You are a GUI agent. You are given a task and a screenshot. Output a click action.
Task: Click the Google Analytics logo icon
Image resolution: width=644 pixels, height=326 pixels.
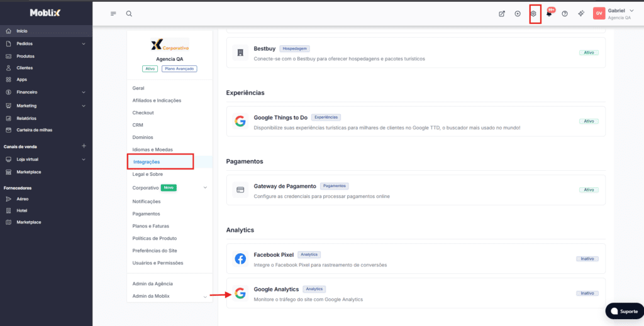[240, 293]
